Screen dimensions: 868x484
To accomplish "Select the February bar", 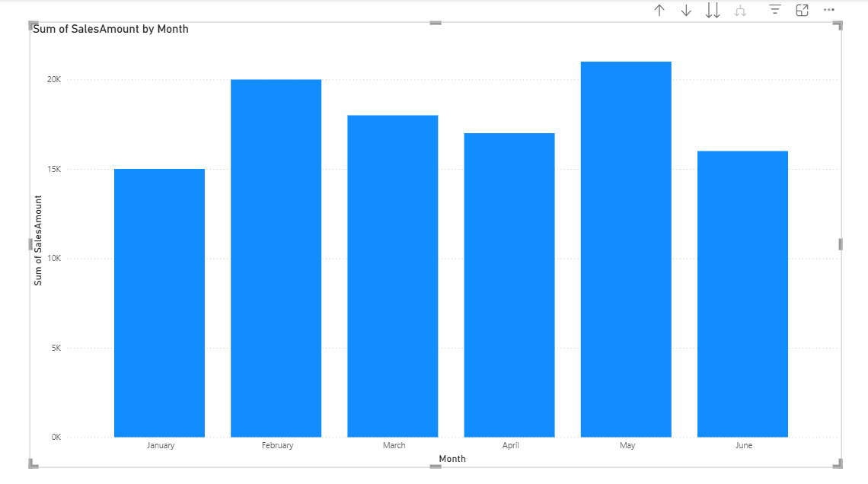I will [276, 258].
